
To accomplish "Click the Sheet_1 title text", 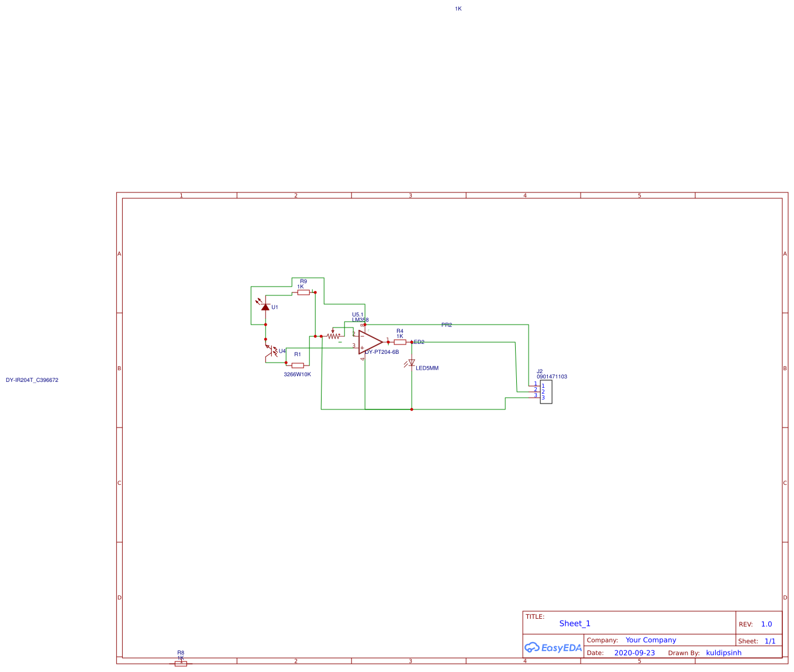I will point(574,623).
